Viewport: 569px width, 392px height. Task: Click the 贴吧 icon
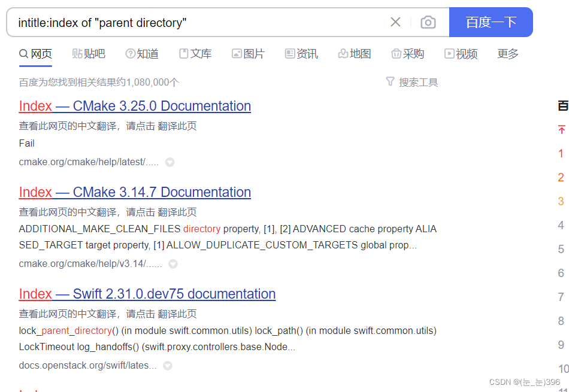pos(77,54)
